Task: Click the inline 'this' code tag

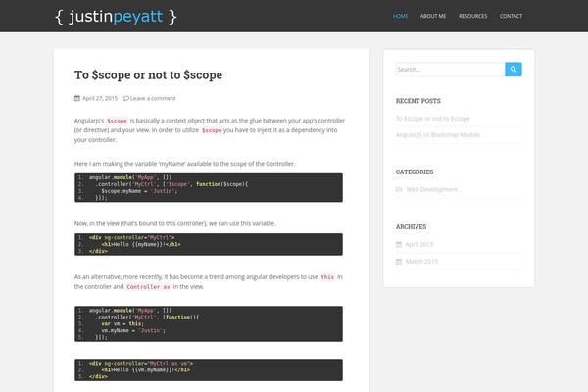Action: tap(327, 276)
